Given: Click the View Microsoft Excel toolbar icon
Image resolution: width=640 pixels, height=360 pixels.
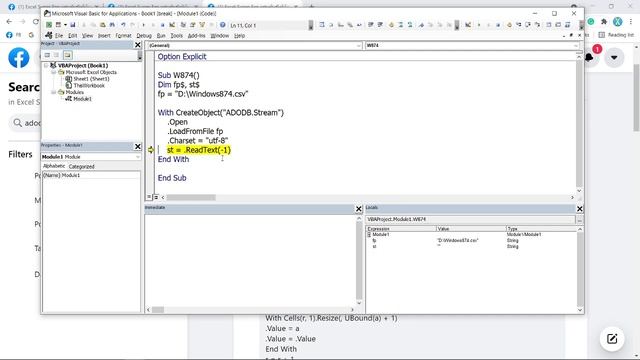Looking at the screenshot, I should coord(49,25).
